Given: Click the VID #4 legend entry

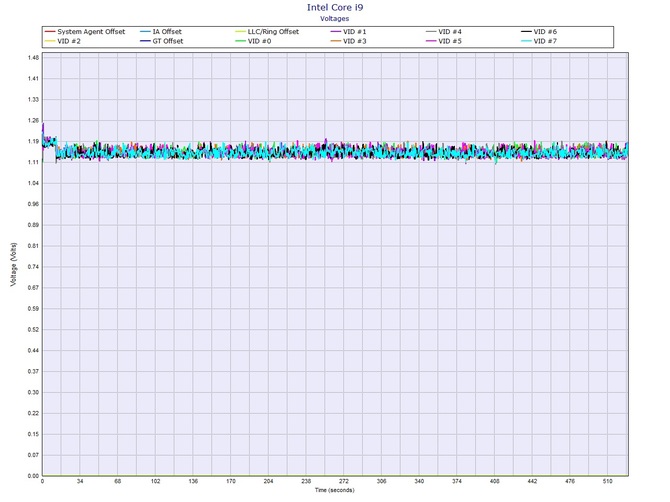Looking at the screenshot, I should (x=444, y=32).
